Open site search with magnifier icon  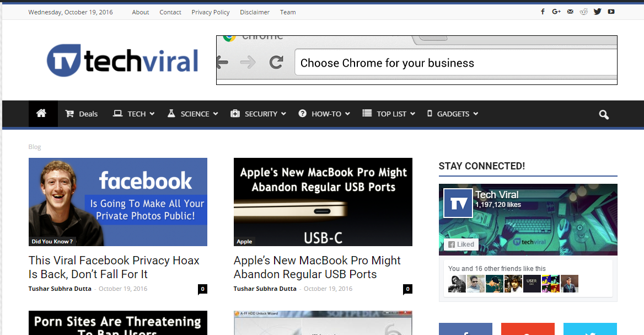pos(603,115)
